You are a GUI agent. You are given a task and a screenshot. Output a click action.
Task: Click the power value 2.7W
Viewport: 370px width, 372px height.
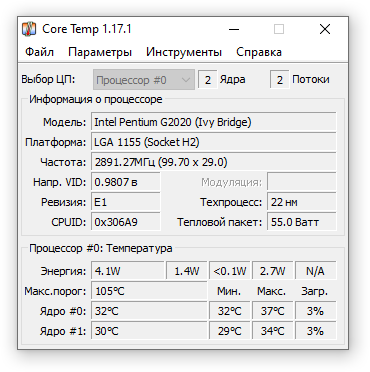pyautogui.click(x=273, y=271)
